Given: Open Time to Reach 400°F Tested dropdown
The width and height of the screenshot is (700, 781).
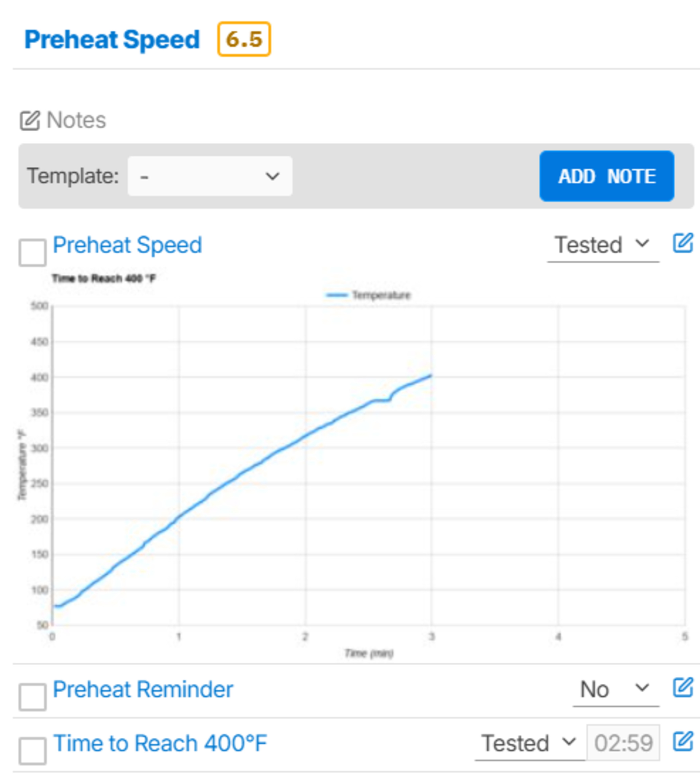Looking at the screenshot, I should click(x=529, y=743).
